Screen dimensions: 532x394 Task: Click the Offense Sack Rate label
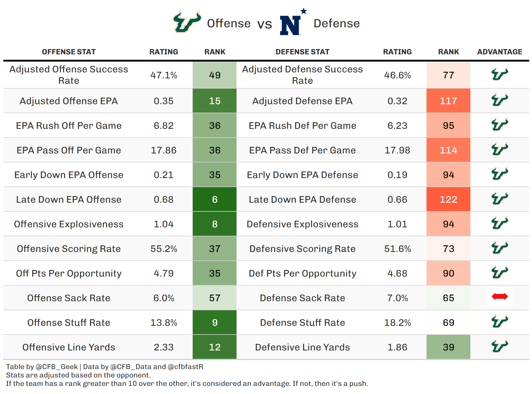click(69, 298)
